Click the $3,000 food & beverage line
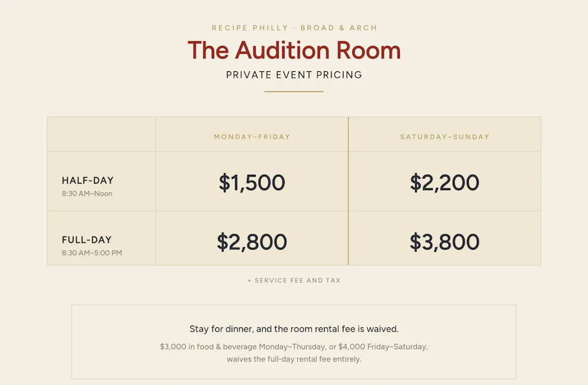Image resolution: width=588 pixels, height=385 pixels. click(294, 347)
